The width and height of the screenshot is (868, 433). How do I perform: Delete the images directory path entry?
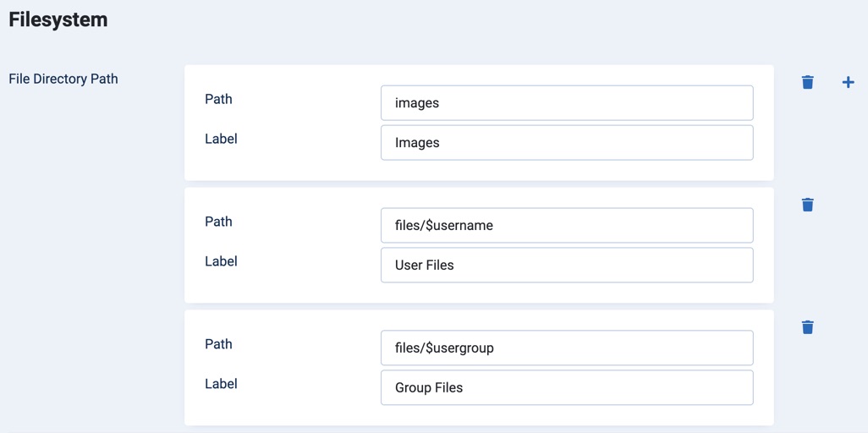click(x=807, y=82)
